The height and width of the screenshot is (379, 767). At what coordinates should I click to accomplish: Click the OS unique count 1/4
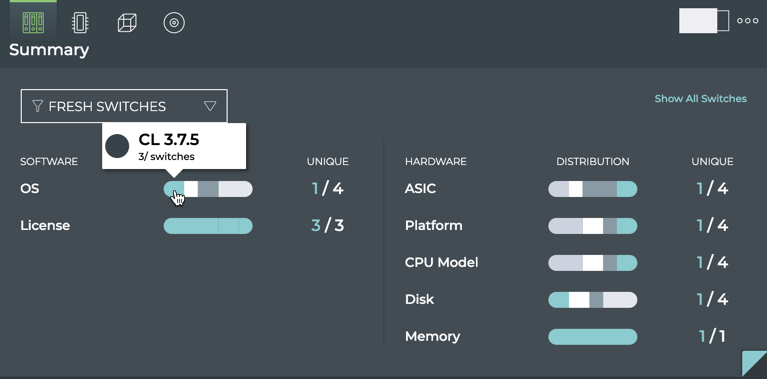(327, 189)
